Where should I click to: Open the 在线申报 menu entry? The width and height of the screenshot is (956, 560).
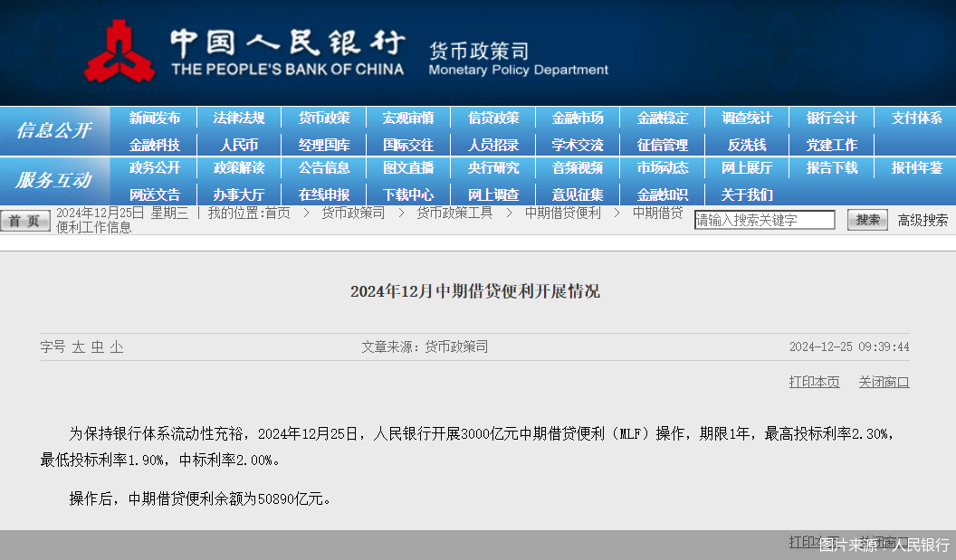[x=324, y=194]
